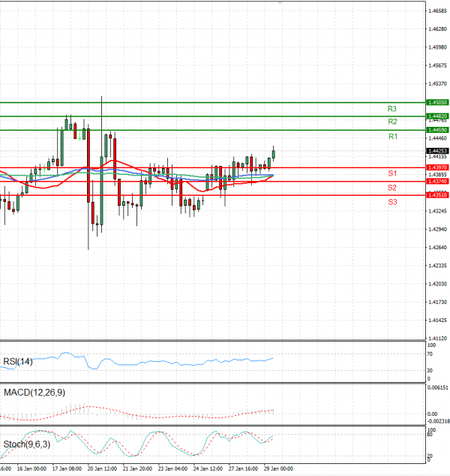Click the 1.46585 price axis value
Screen dimensions: 450x476
coord(437,11)
